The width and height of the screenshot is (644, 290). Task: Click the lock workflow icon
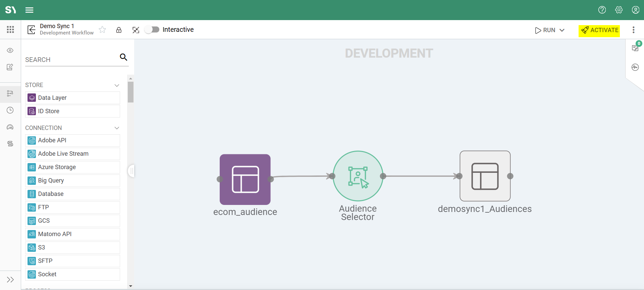[x=119, y=30]
